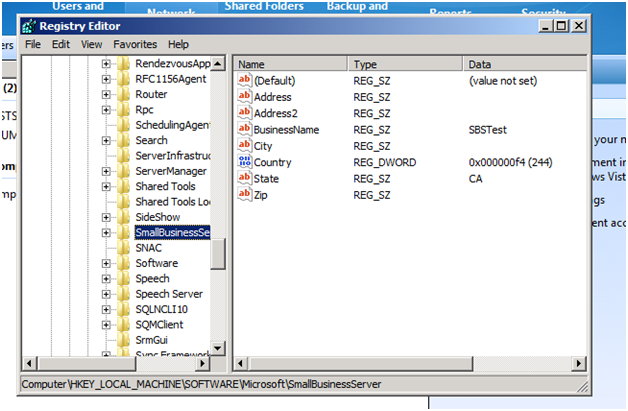This screenshot has height=411, width=628.
Task: Select the State value string icon
Action: coord(244,178)
